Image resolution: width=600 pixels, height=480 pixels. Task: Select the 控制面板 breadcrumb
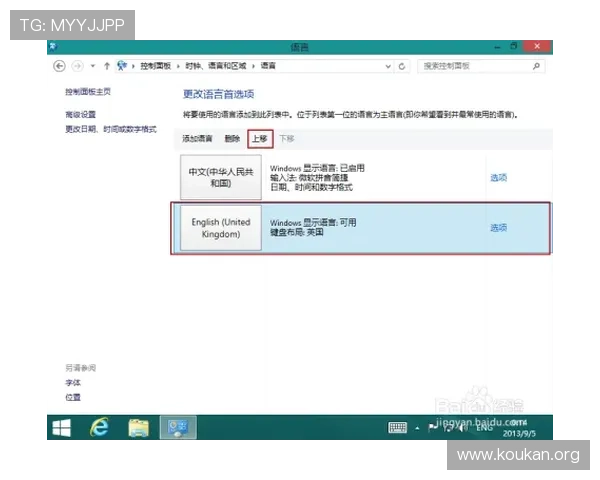pos(155,66)
